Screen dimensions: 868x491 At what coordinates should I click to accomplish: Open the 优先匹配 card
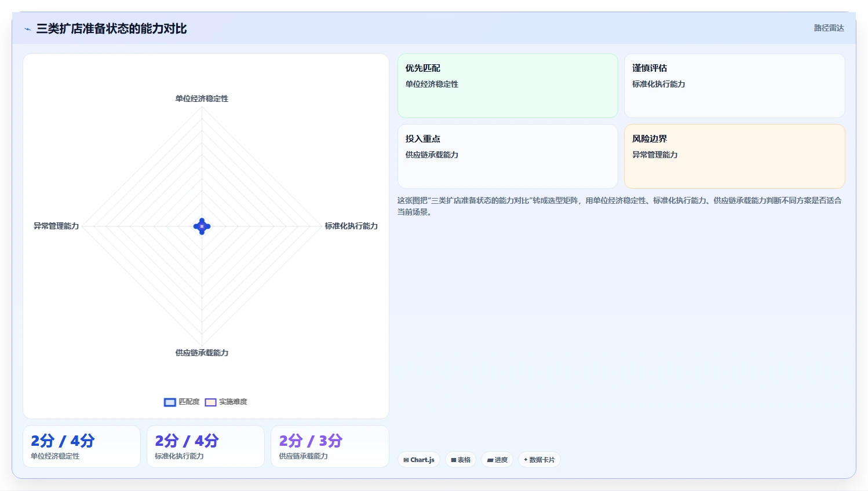(x=508, y=86)
